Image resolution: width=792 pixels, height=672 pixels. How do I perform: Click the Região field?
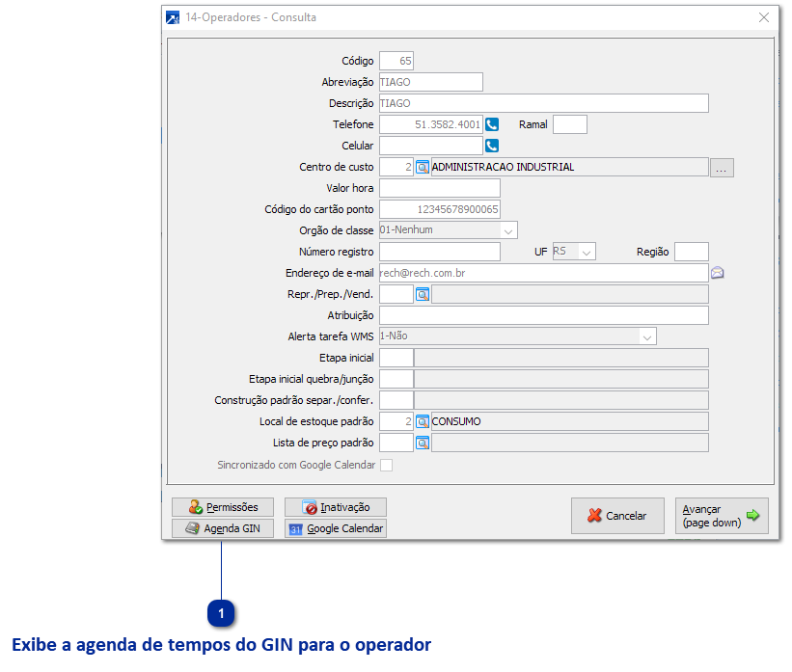[x=692, y=252]
